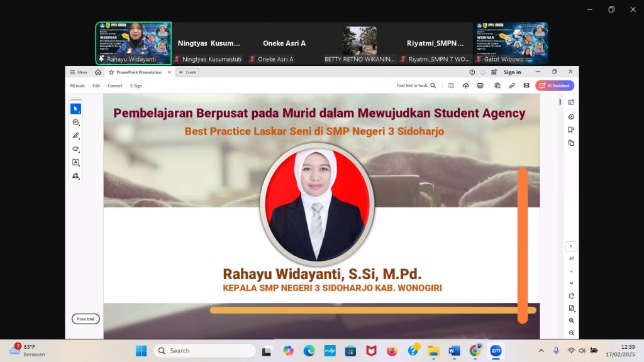This screenshot has width=644, height=362.
Task: Click the rotate page icon
Action: point(571,296)
